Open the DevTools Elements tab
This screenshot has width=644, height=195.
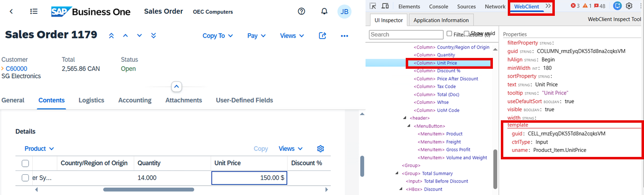tap(409, 6)
